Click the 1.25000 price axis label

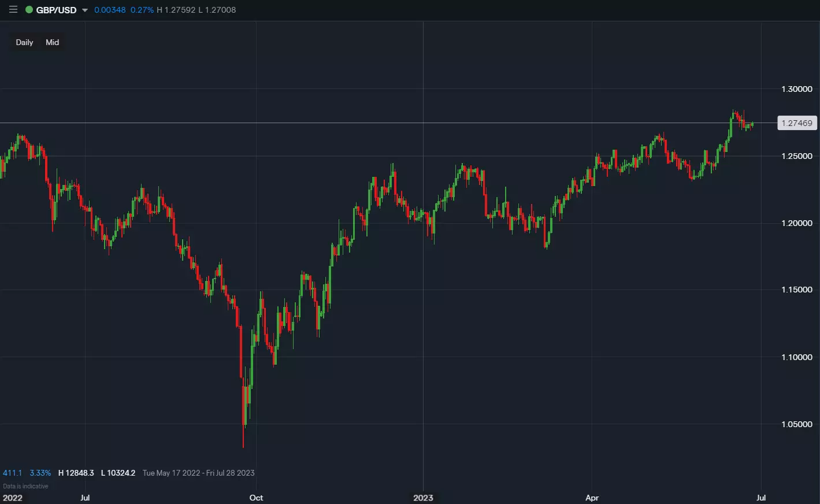click(797, 156)
